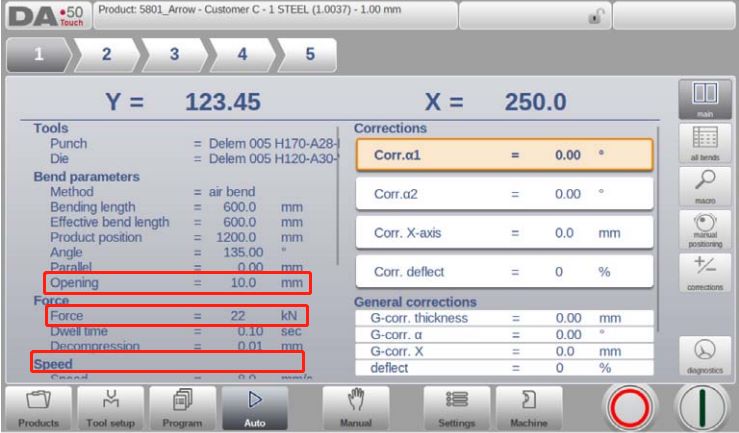The width and height of the screenshot is (739, 433).
Task: Select the Corr. X-axis field
Action: (x=504, y=233)
